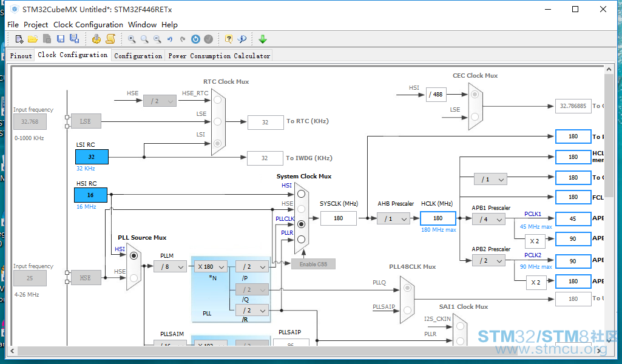
Task: Click the grey resolve clock issues checkmark icon
Action: point(208,39)
